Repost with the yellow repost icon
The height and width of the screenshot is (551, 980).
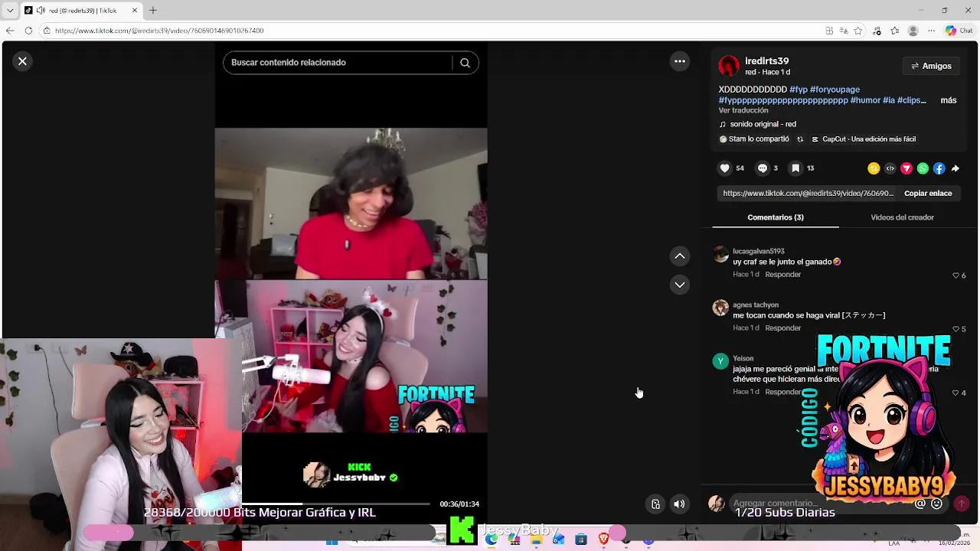[x=874, y=168]
